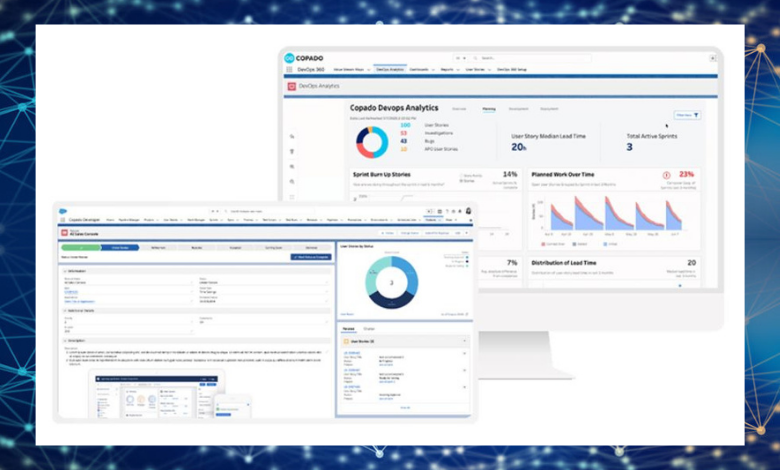This screenshot has width=780, height=470.
Task: Click the User Stories by Status donut chart
Action: pyautogui.click(x=391, y=282)
